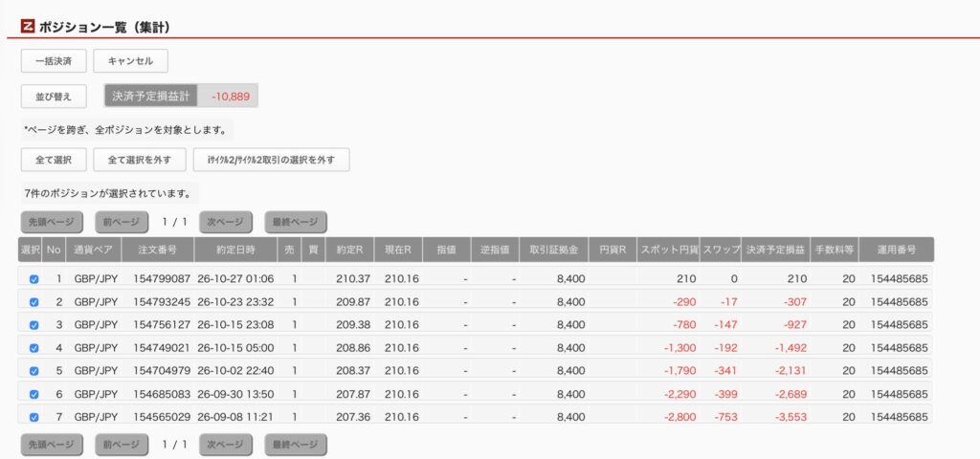Click the swap value -192
Image resolution: width=980 pixels, height=459 pixels.
[724, 348]
